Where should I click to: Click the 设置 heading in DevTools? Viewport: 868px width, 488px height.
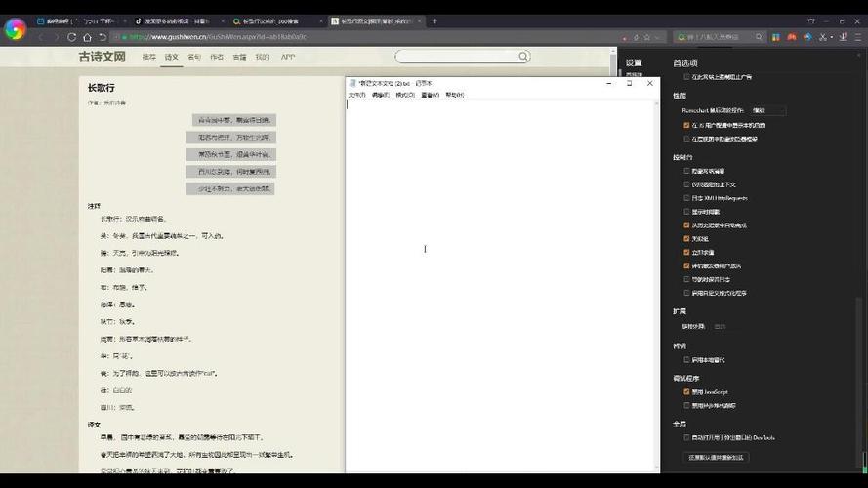tap(634, 62)
